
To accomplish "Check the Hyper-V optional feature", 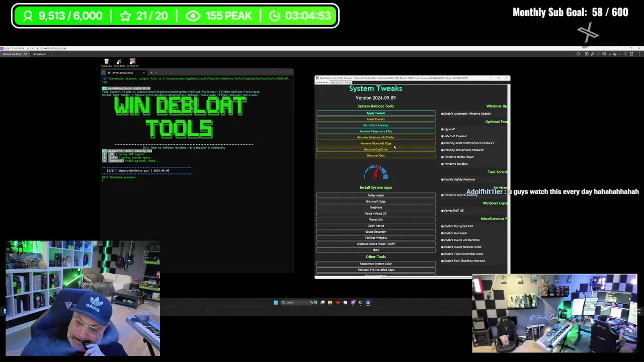I will coord(443,129).
